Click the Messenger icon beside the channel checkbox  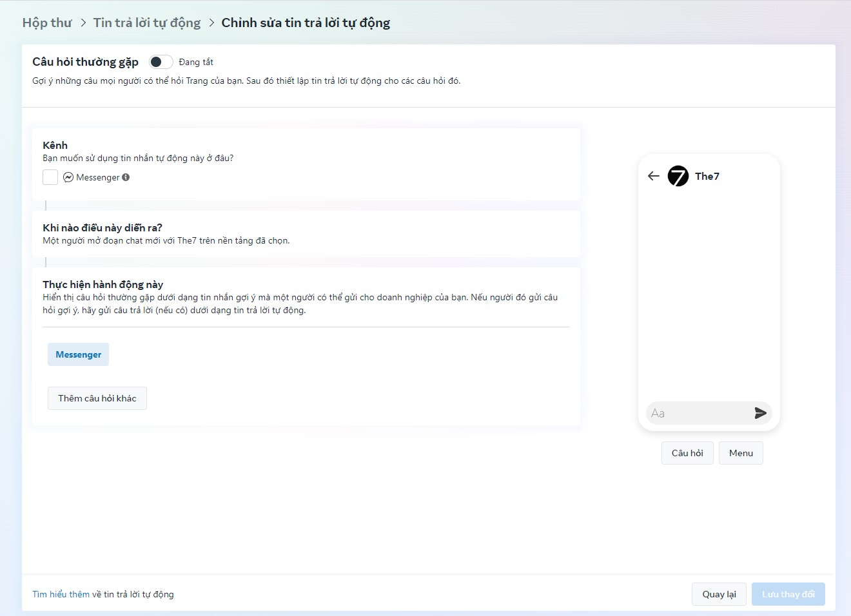click(68, 177)
